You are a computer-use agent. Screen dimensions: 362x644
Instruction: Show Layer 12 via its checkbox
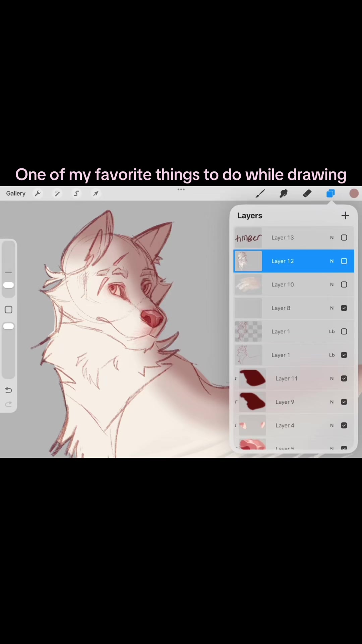[x=344, y=261]
